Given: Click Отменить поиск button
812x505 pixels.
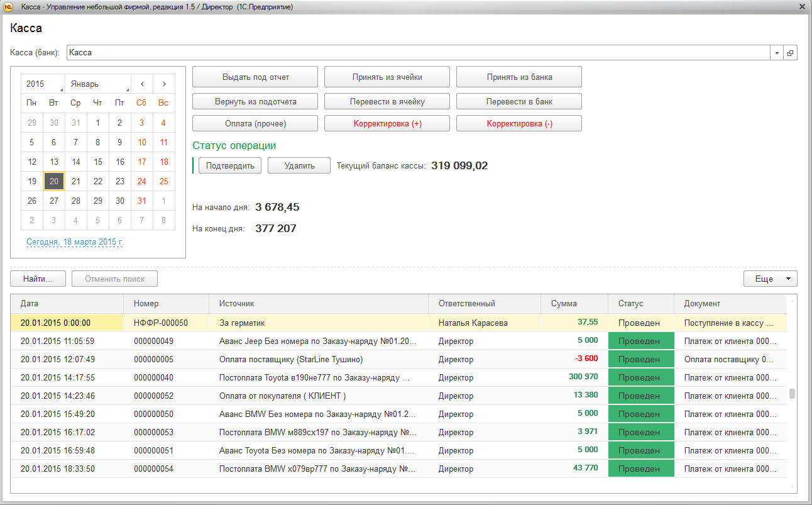Looking at the screenshot, I should click(115, 279).
